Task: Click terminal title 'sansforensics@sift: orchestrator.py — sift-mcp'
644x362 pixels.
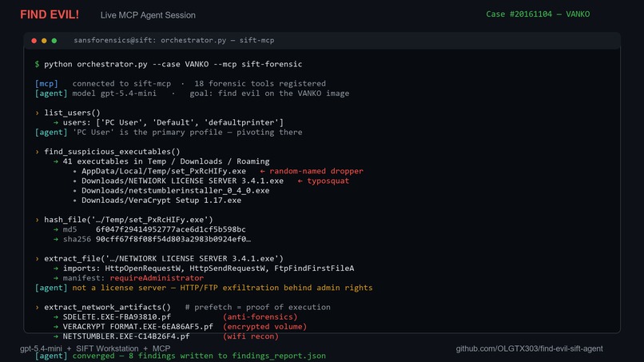Action: (x=173, y=40)
